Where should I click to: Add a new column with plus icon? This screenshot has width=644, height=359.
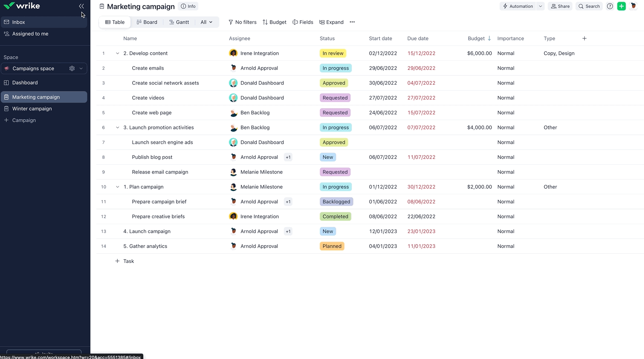click(584, 38)
